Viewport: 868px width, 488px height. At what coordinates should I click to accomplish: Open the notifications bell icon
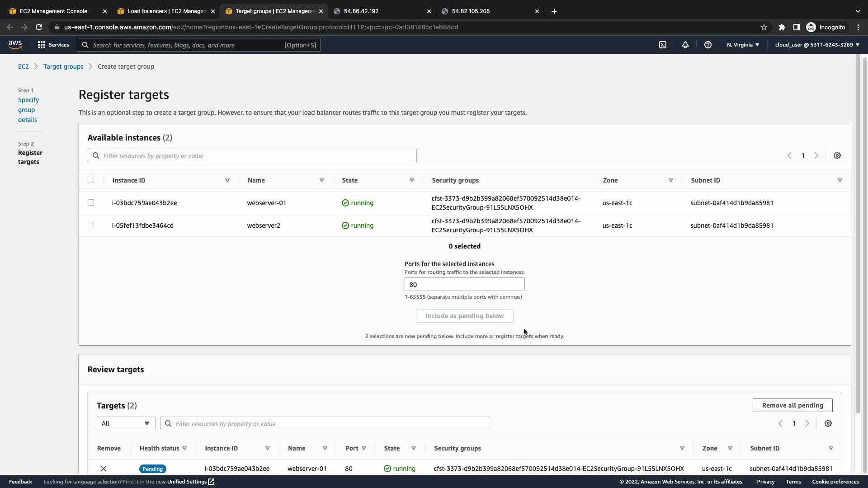pos(685,45)
